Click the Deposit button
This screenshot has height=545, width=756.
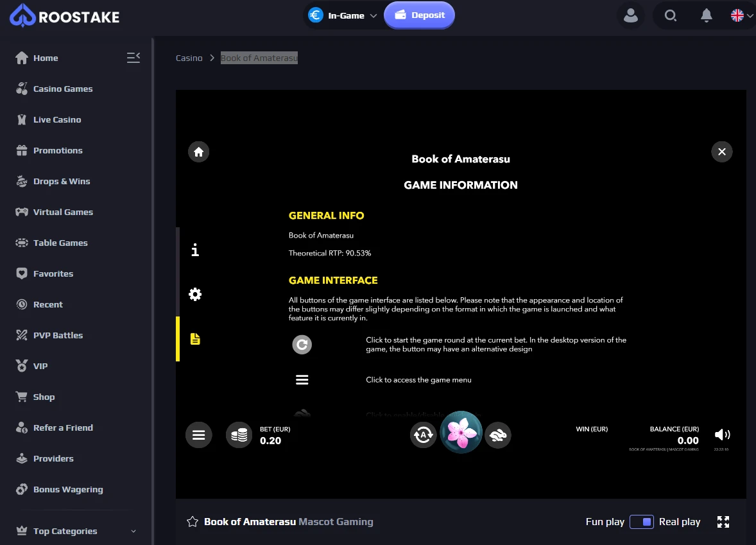[420, 15]
